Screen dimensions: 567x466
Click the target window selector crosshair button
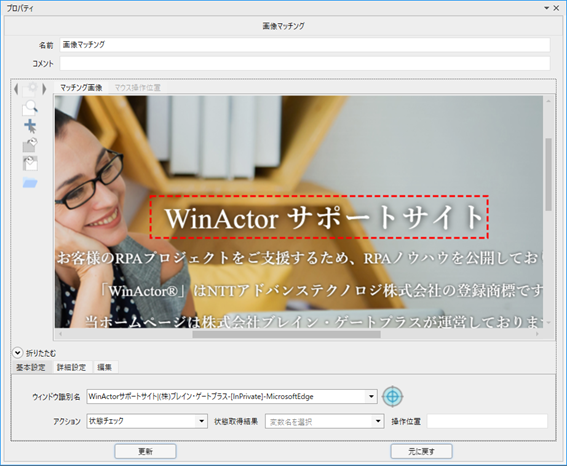tap(392, 396)
